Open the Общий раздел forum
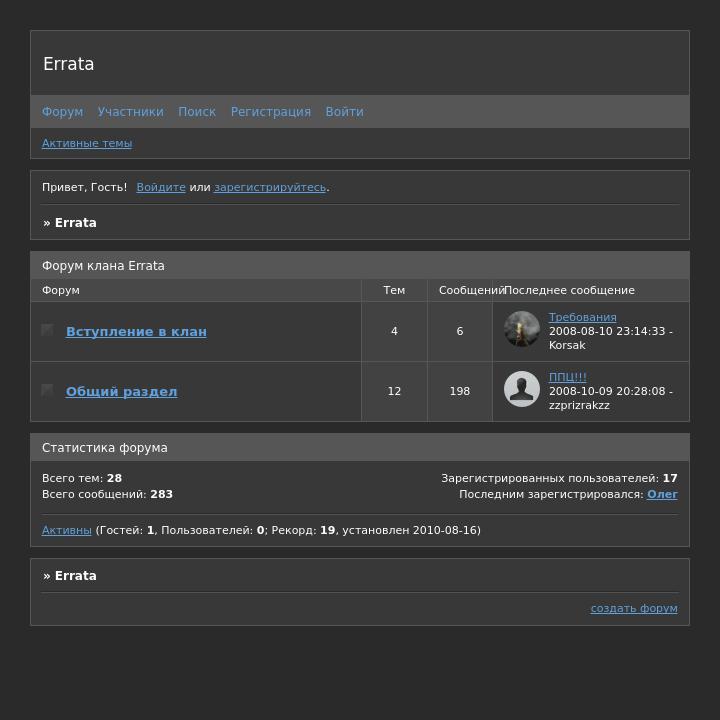 click(x=121, y=392)
